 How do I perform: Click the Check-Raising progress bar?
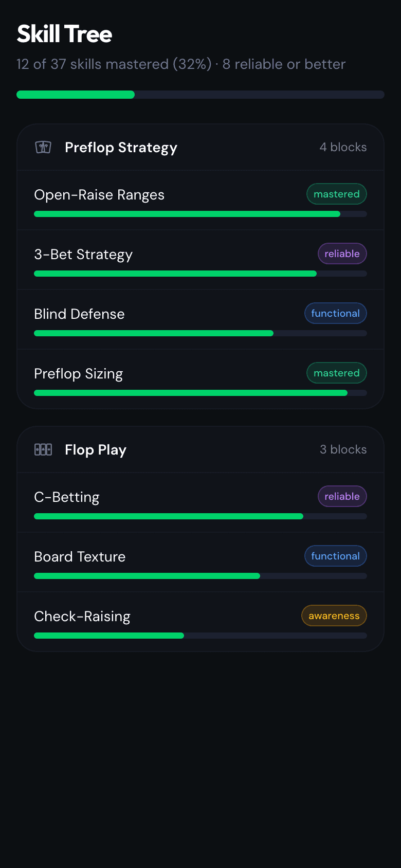point(200,636)
